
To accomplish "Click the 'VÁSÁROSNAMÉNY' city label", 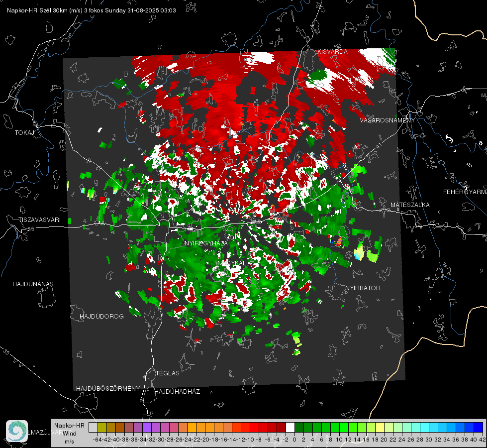I will click(388, 120).
